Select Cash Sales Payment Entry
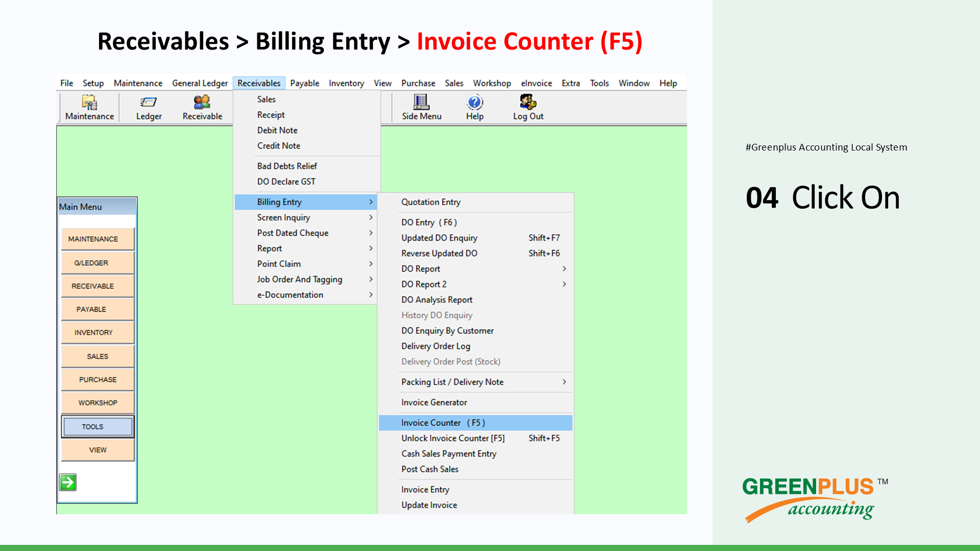Screen dimensions: 980x551 [476, 454]
